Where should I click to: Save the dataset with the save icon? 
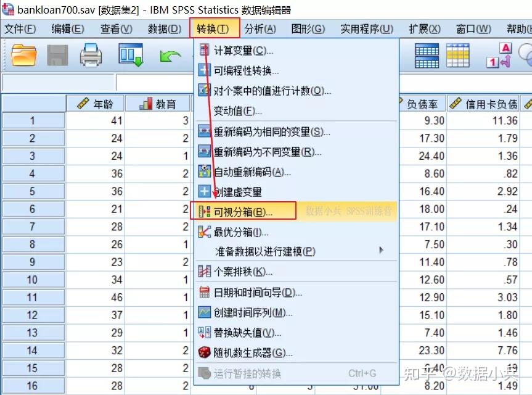click(x=57, y=56)
